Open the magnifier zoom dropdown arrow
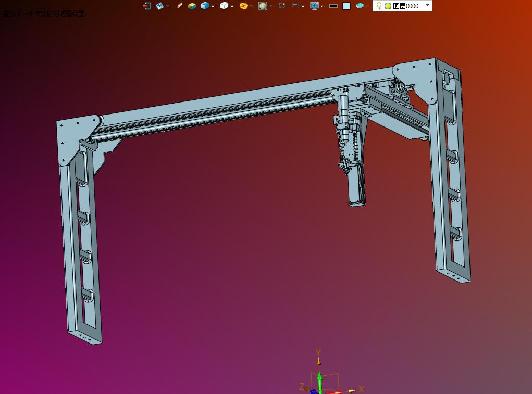 [x=270, y=6]
